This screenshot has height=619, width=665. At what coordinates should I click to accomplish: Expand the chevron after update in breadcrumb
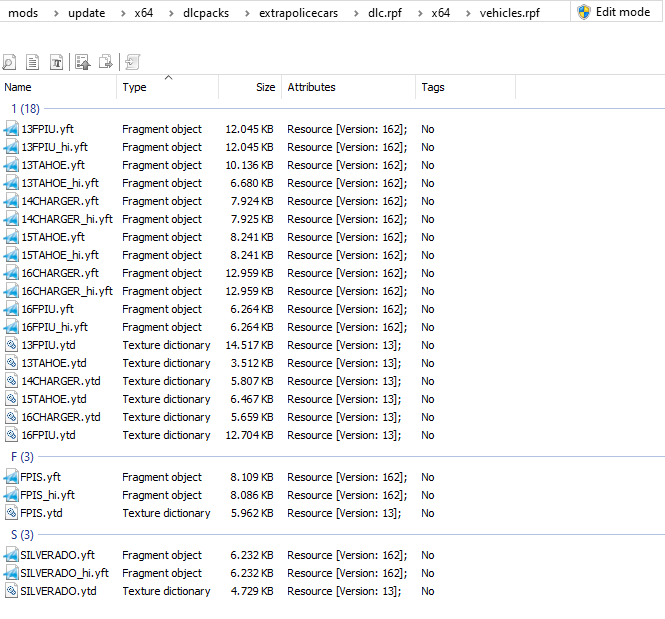pos(123,14)
